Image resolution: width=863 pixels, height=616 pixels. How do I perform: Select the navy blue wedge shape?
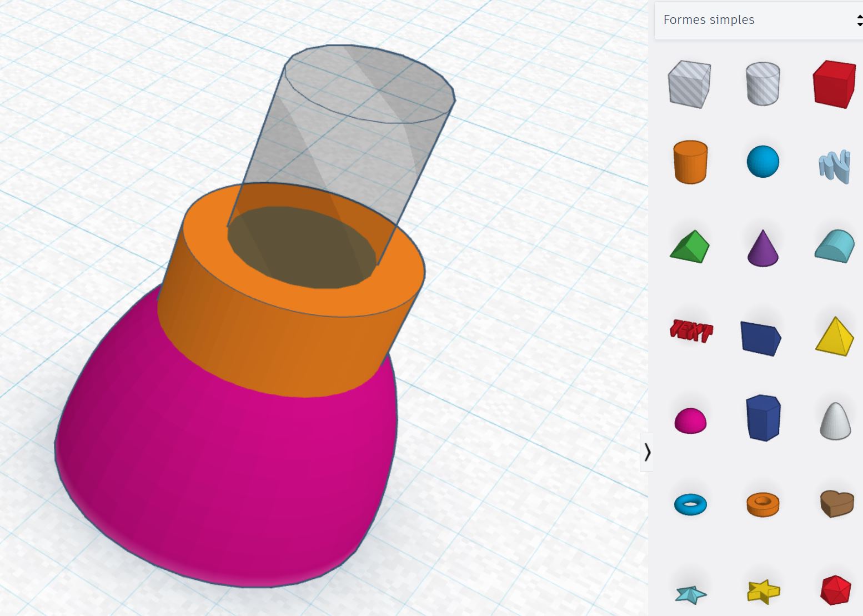coord(760,338)
